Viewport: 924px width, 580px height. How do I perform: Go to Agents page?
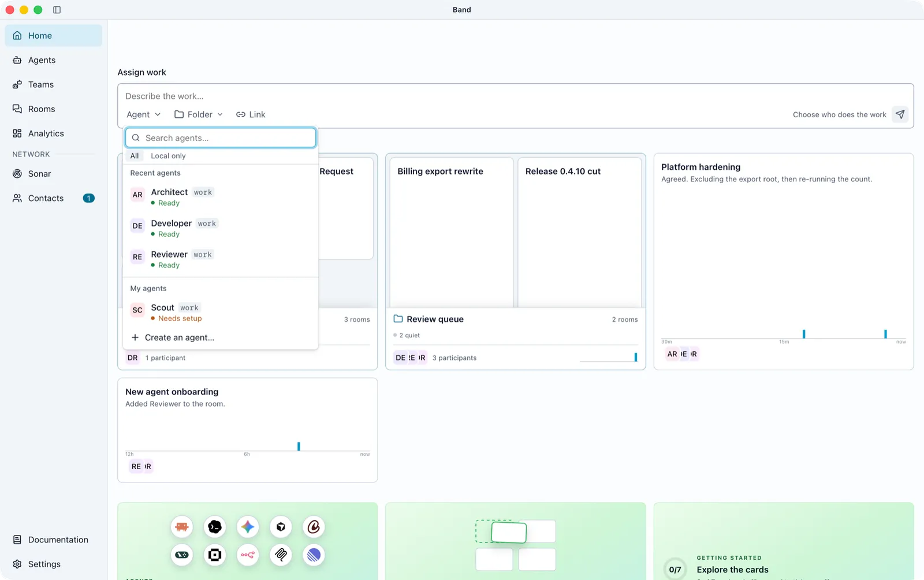point(53,60)
